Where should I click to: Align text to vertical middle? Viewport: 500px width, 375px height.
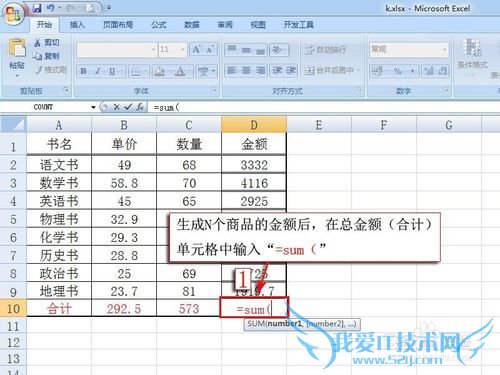point(246,50)
